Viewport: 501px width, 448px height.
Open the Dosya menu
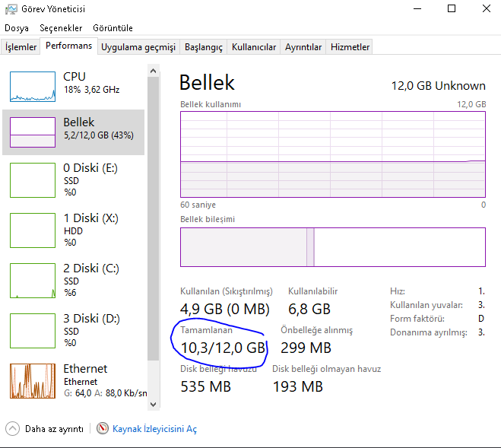17,28
